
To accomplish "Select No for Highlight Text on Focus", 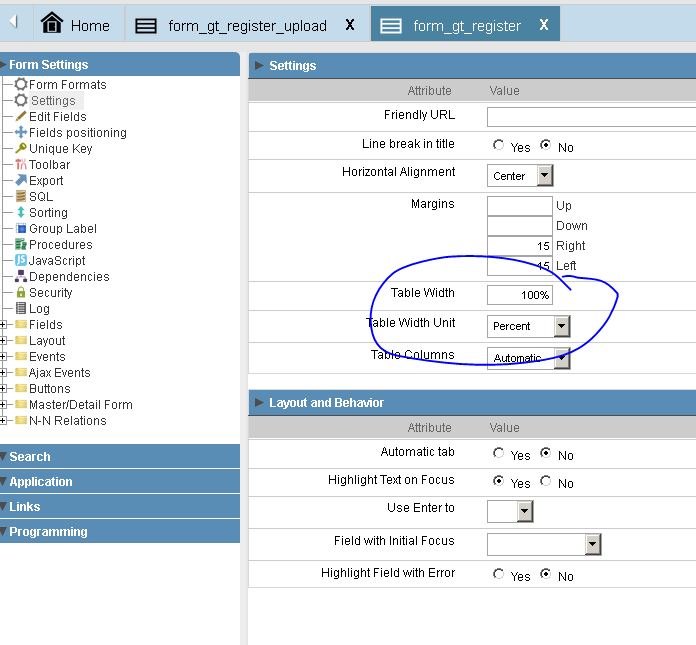I will [x=546, y=481].
